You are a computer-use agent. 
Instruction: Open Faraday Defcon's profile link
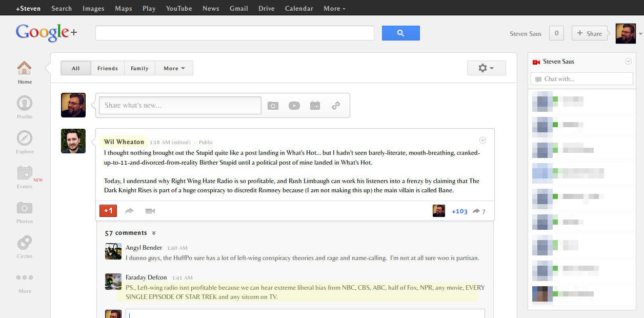(x=146, y=277)
